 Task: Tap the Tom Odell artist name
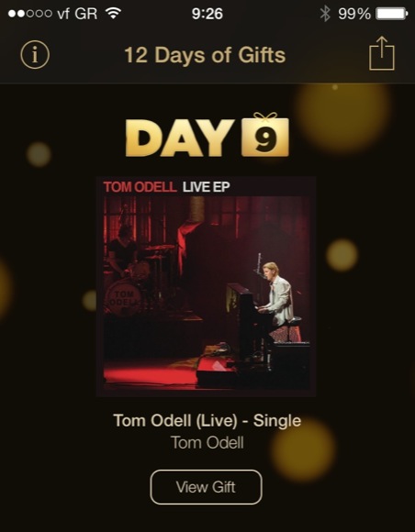coord(207,442)
